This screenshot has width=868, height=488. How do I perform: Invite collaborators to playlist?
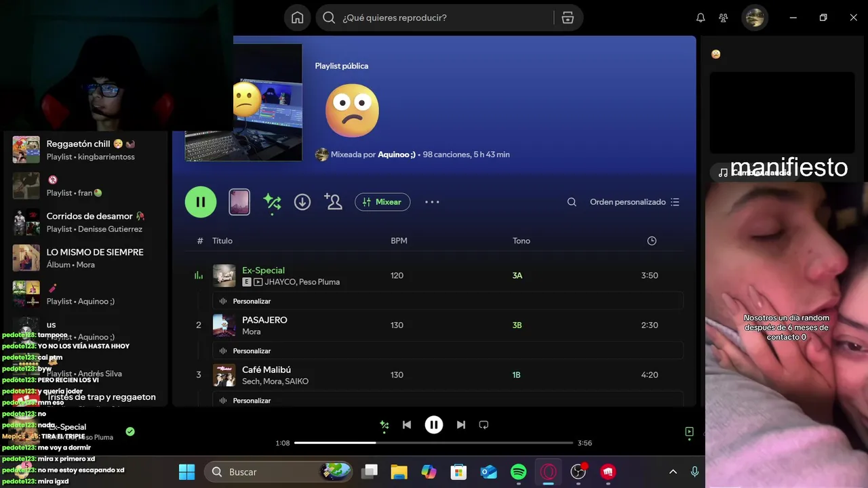click(333, 202)
